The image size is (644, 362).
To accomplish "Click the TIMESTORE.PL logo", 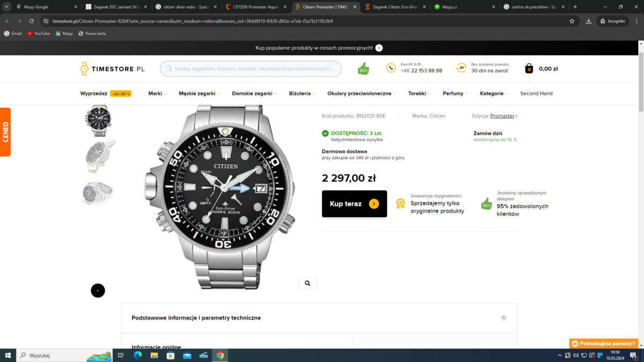I will [113, 69].
